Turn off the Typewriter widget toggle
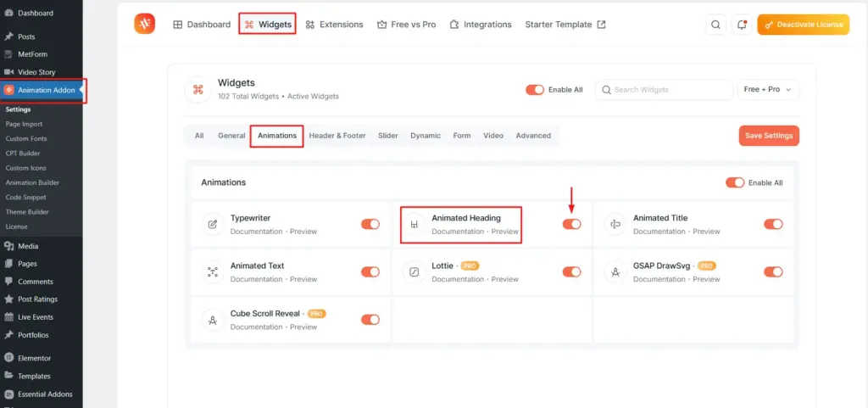This screenshot has height=408, width=868. point(370,224)
